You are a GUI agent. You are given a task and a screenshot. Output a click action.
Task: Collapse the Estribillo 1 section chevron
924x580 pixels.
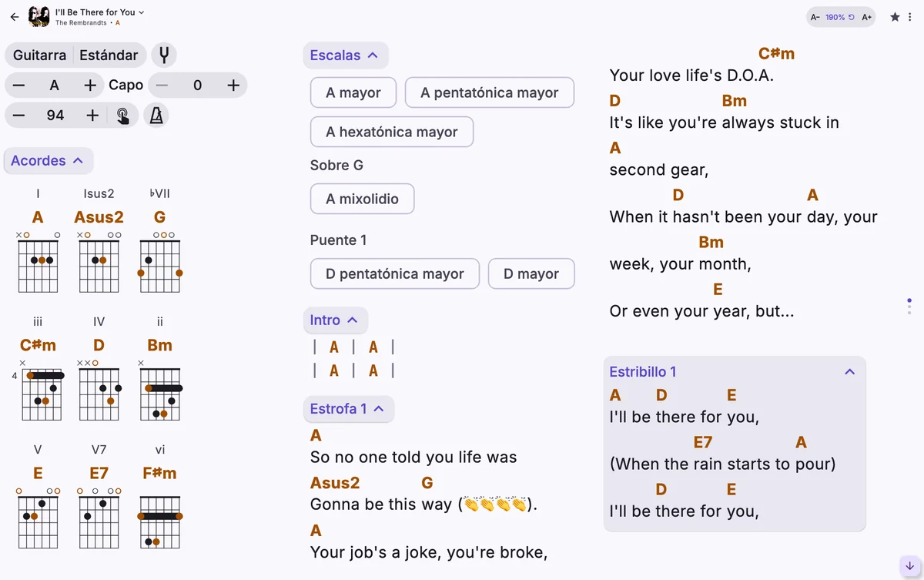(x=850, y=372)
